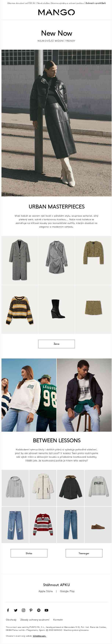The image size is (112, 644).
Task: Open the YouTube social icon
Action: [x=47, y=610]
